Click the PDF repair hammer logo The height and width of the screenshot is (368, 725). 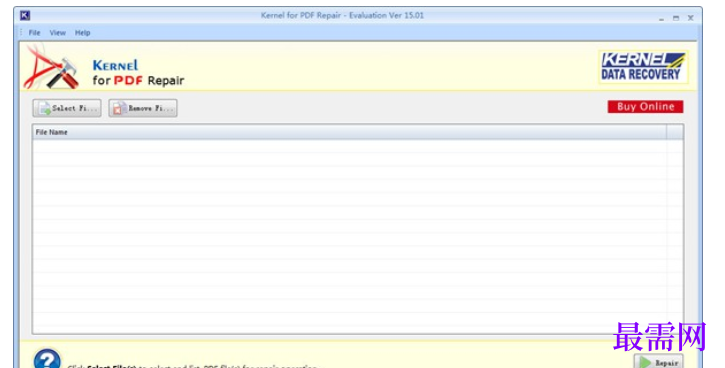pyautogui.click(x=52, y=68)
